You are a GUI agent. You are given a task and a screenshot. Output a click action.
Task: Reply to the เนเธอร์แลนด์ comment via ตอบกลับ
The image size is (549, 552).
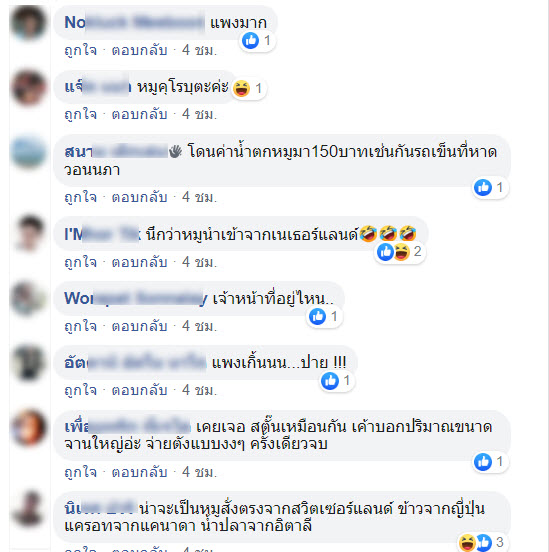pos(139,263)
